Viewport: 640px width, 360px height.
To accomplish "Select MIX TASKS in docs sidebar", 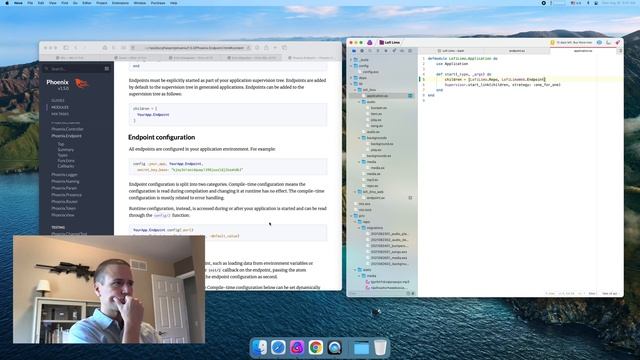I will [x=60, y=114].
